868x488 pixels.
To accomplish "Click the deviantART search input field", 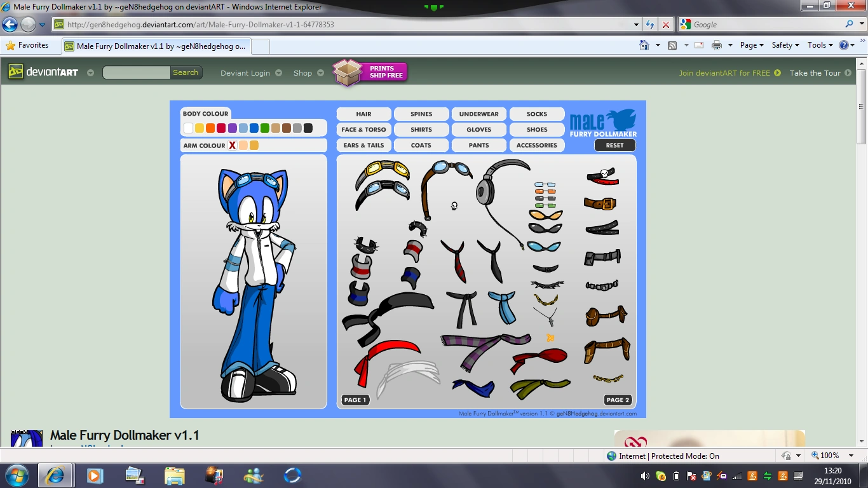I will [x=137, y=72].
